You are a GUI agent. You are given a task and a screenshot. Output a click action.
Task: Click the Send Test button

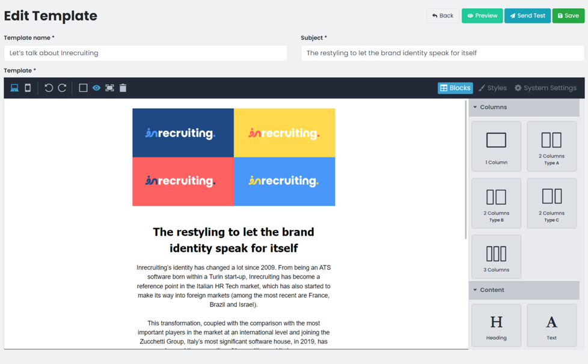point(527,16)
